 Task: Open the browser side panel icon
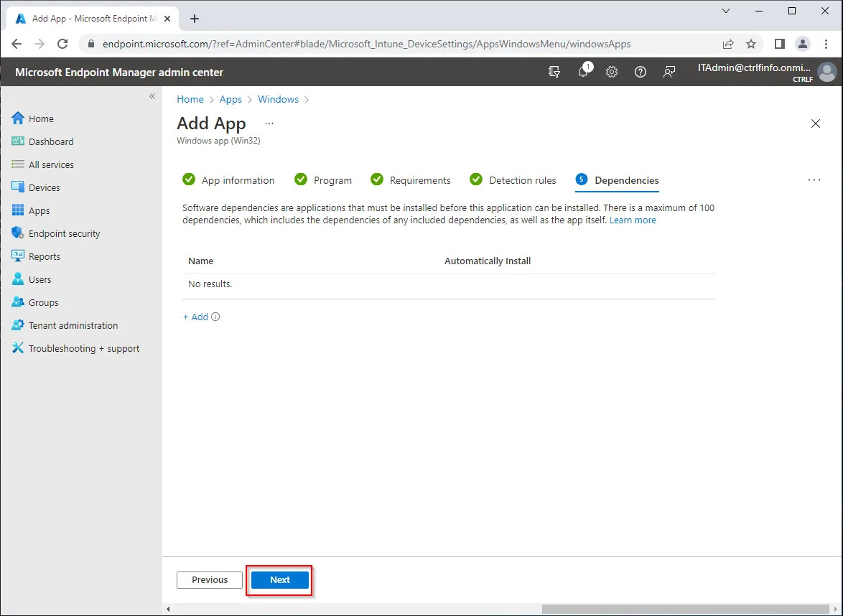click(x=780, y=44)
